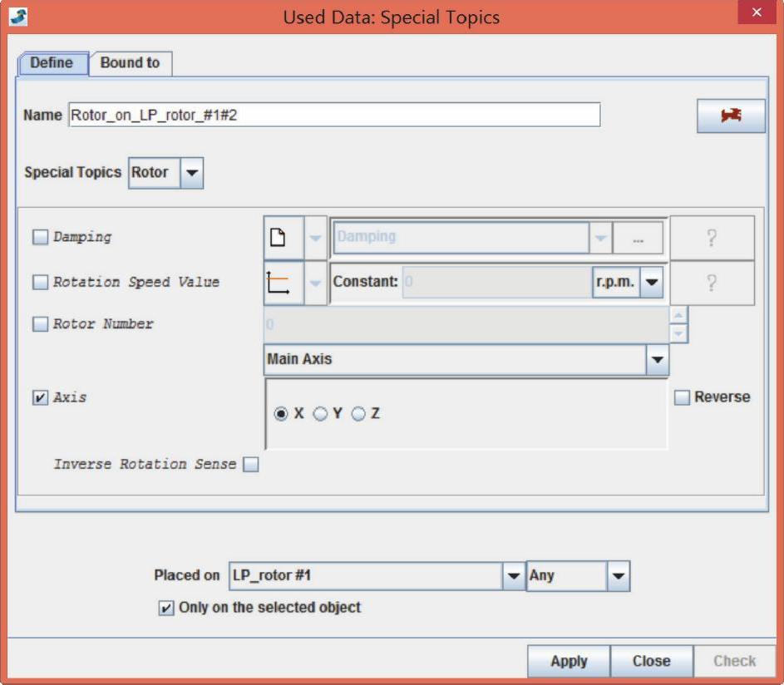Click into the Name text field

[x=333, y=116]
